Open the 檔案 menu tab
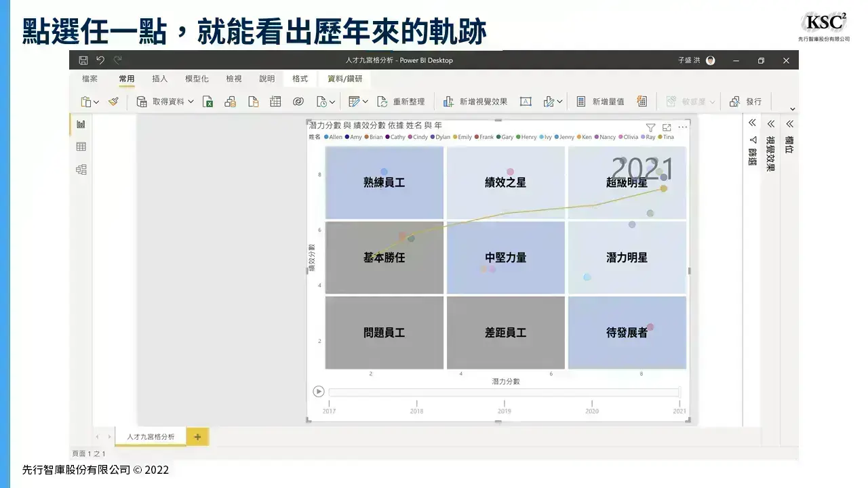Screen dimensions: 868x488 pyautogui.click(x=90, y=79)
